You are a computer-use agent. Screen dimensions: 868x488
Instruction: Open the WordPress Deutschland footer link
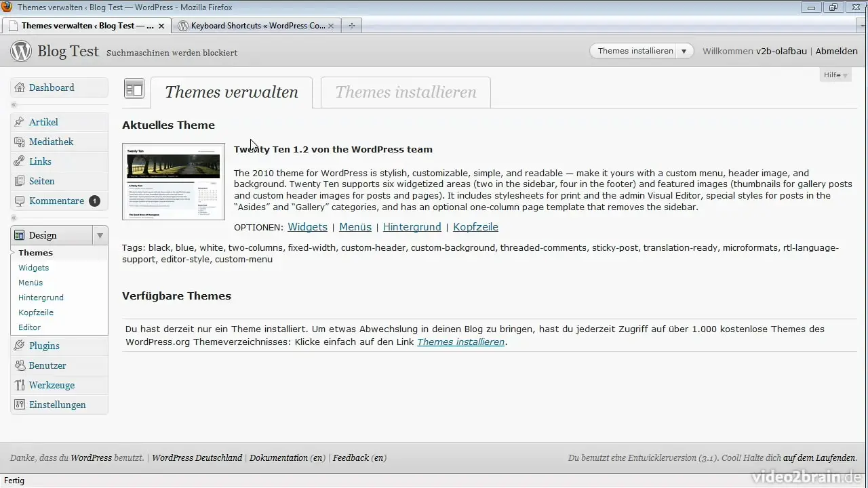pyautogui.click(x=197, y=458)
